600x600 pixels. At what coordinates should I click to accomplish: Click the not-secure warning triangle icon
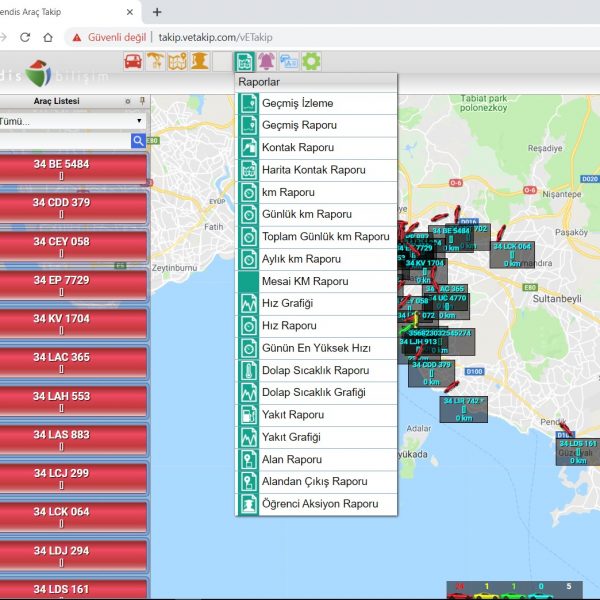[77, 38]
